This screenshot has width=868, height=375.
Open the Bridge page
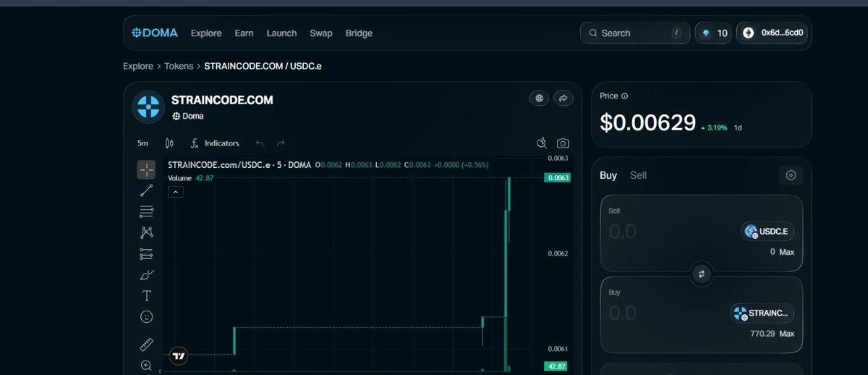click(x=359, y=33)
